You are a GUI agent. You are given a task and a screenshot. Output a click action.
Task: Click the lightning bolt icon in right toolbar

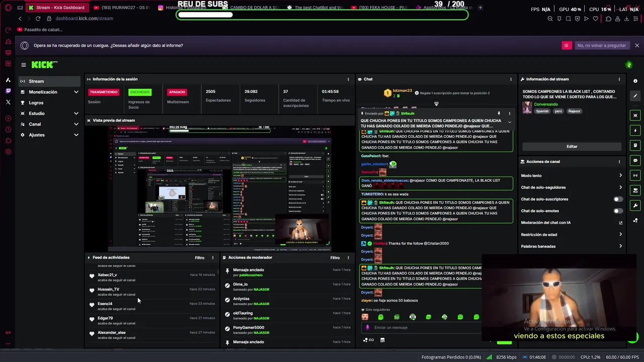coord(635,130)
